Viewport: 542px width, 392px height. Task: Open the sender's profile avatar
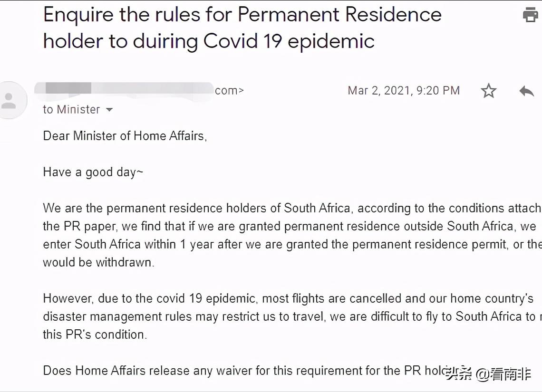9,100
